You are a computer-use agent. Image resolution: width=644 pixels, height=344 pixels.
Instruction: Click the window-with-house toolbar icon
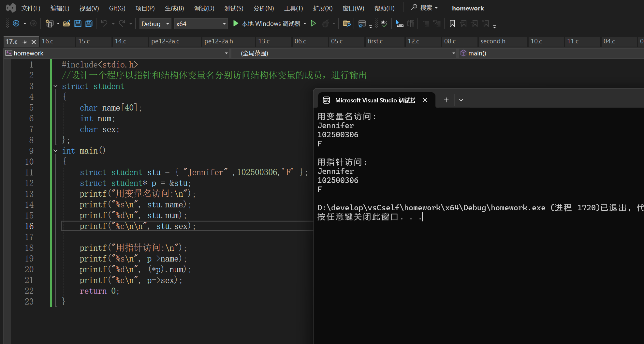click(x=362, y=23)
